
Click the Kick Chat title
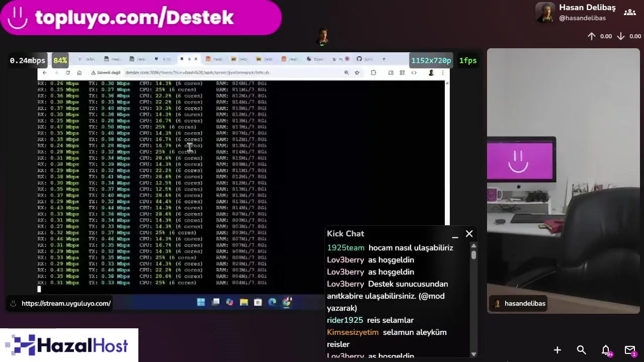pos(345,234)
